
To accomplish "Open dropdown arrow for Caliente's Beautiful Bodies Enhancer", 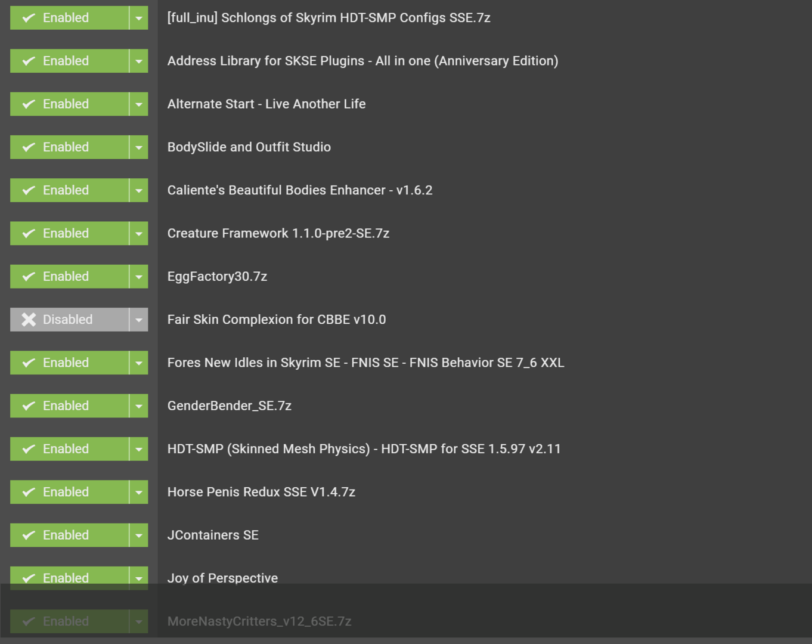I will click(139, 190).
